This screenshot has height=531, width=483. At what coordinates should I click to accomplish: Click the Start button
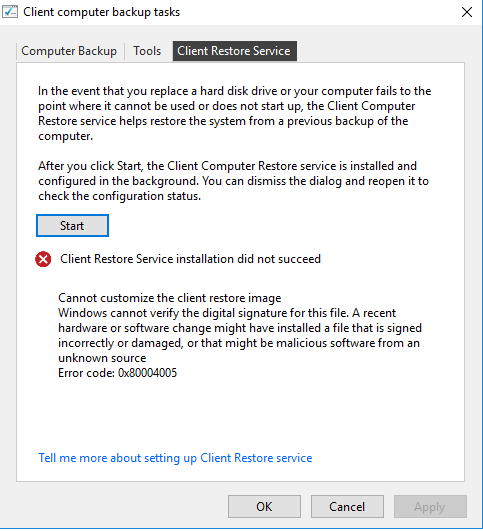(x=72, y=226)
